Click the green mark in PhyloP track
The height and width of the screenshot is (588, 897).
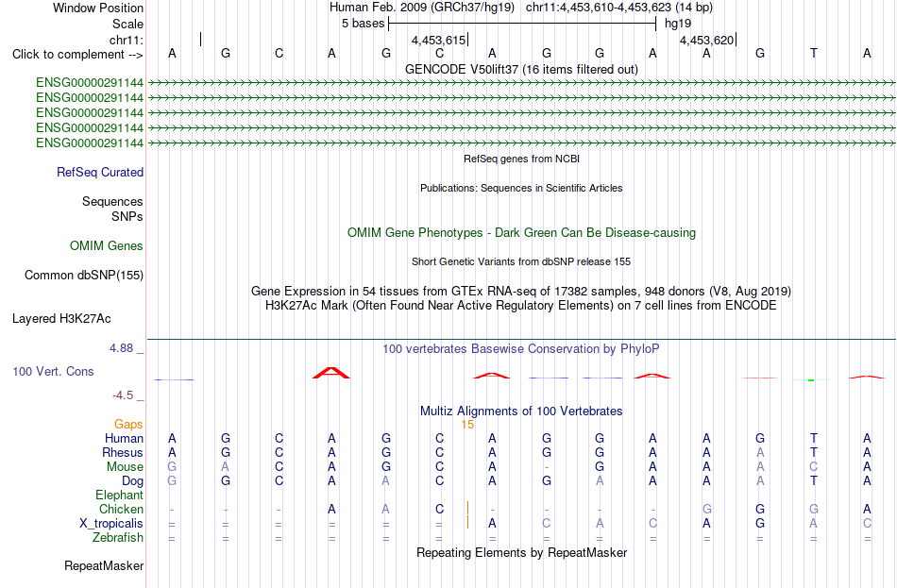point(811,379)
